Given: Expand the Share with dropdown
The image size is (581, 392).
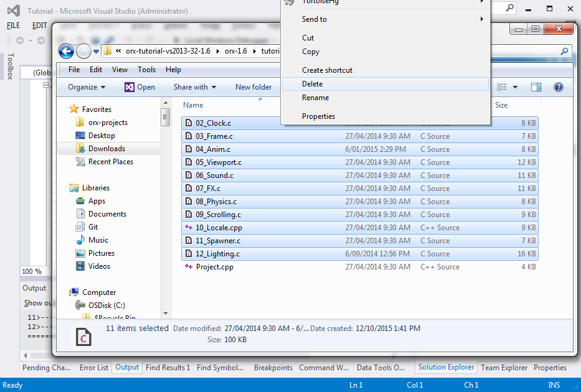Looking at the screenshot, I should pyautogui.click(x=194, y=87).
